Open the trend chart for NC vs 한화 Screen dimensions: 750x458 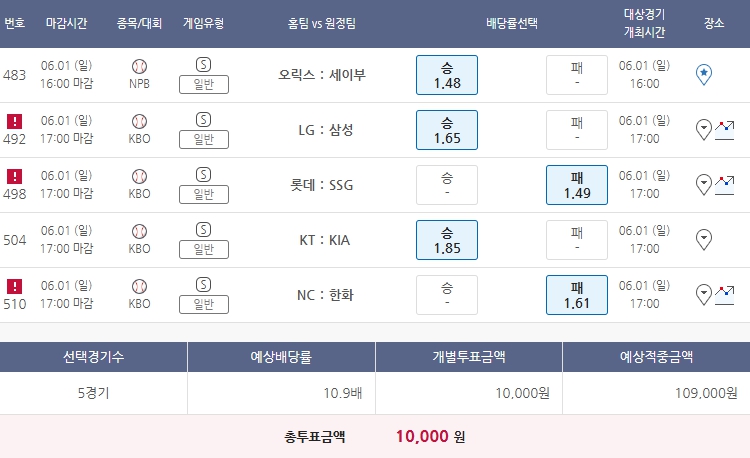tap(725, 293)
